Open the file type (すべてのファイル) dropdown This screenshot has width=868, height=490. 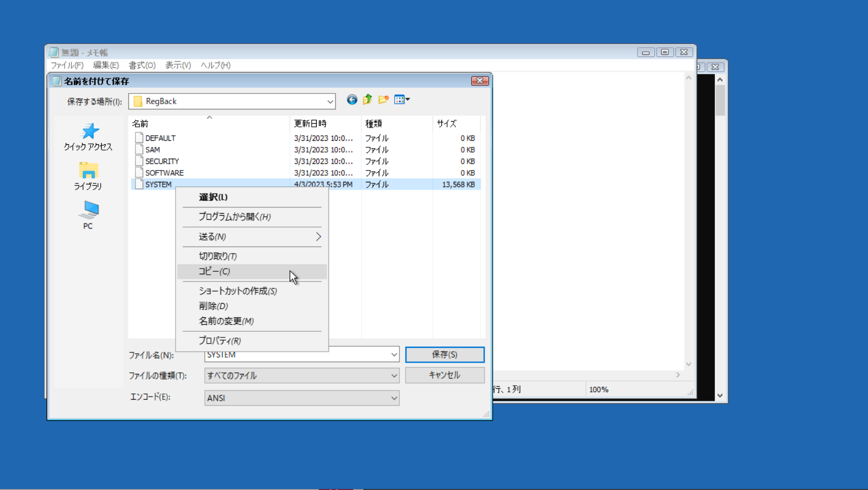coord(394,376)
